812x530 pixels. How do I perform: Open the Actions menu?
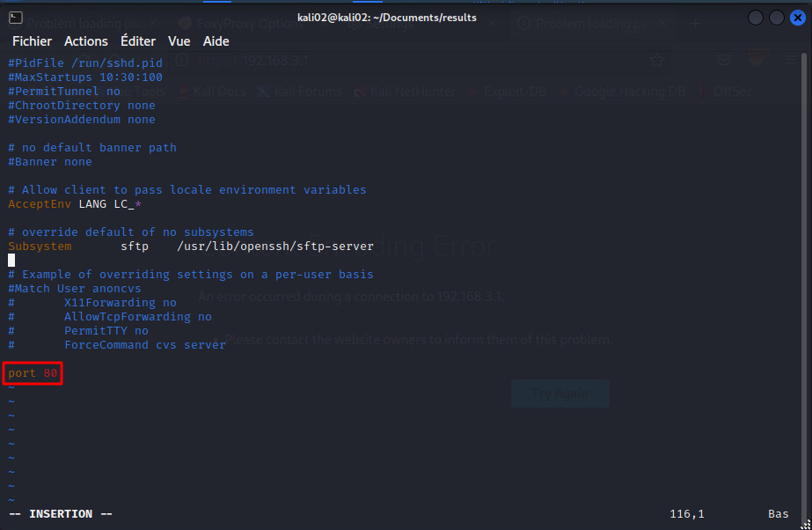[86, 41]
